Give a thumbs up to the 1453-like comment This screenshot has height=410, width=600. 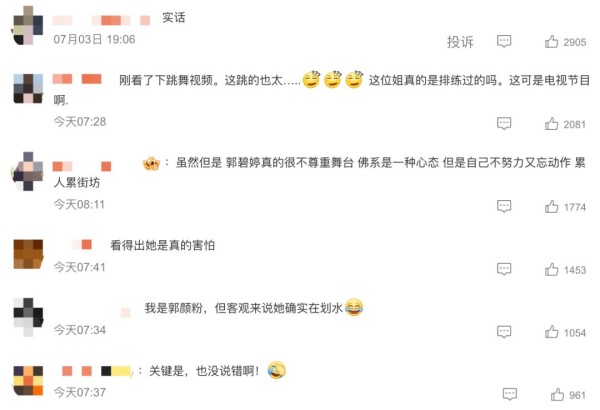pyautogui.click(x=551, y=269)
